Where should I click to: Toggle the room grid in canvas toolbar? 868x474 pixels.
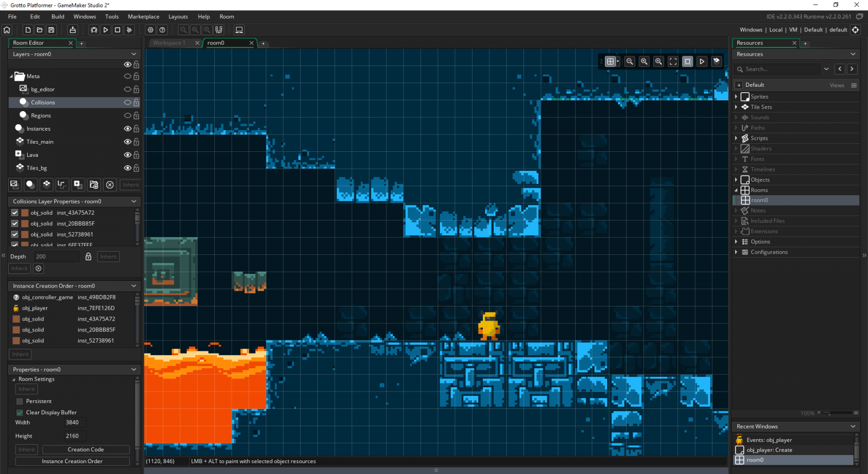tap(610, 61)
